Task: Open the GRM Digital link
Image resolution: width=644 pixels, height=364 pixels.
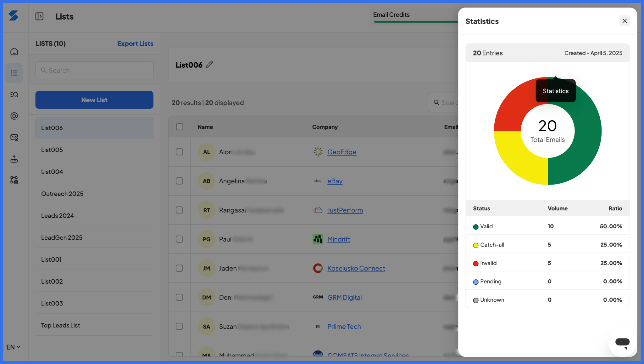Action: tap(344, 298)
